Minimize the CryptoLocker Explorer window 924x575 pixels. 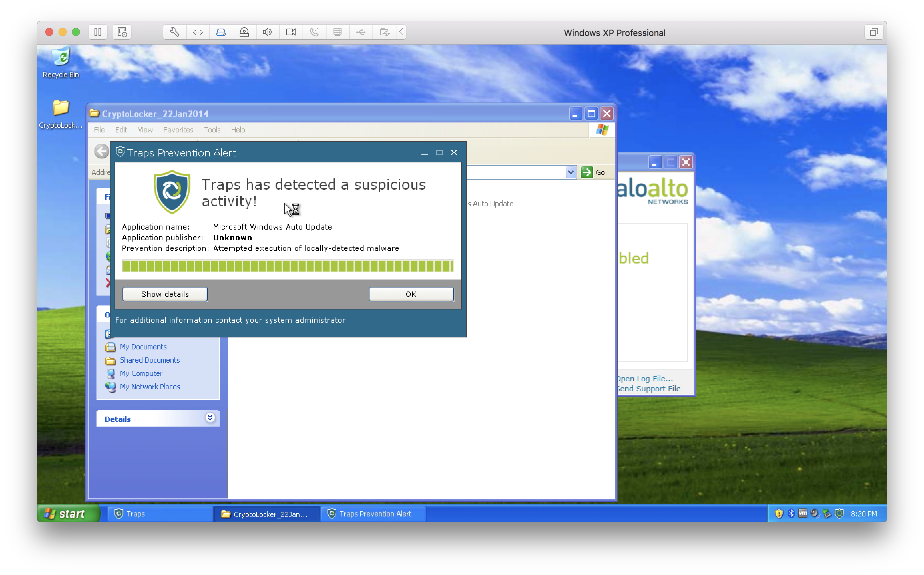pyautogui.click(x=576, y=114)
